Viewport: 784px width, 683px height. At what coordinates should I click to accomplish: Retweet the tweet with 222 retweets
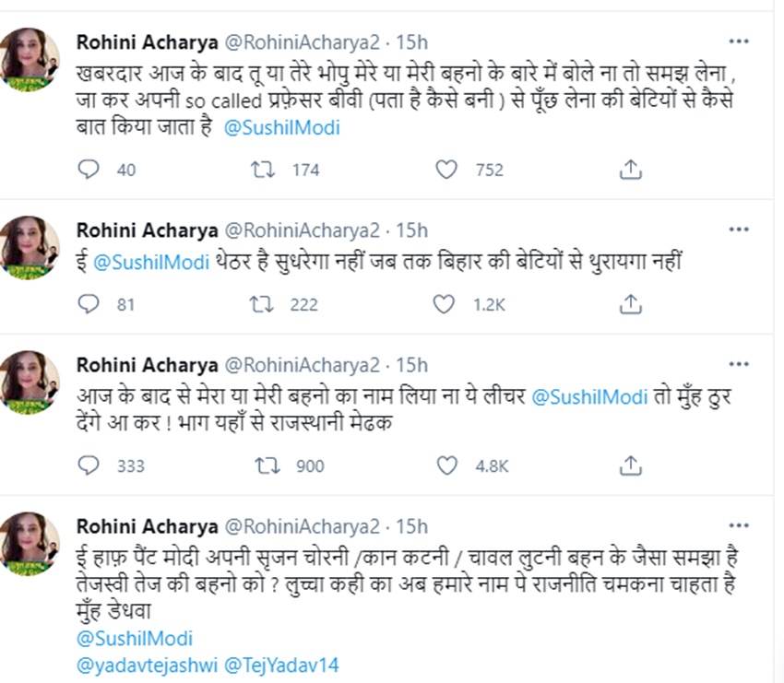point(266,303)
